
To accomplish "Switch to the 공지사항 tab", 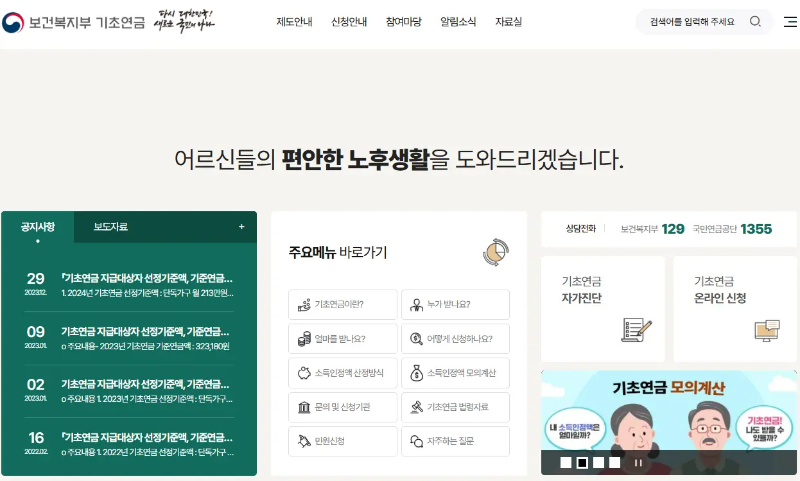I will (x=38, y=227).
